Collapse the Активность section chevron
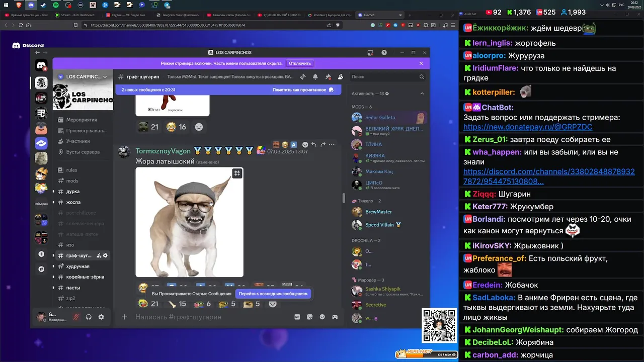 coord(422,94)
